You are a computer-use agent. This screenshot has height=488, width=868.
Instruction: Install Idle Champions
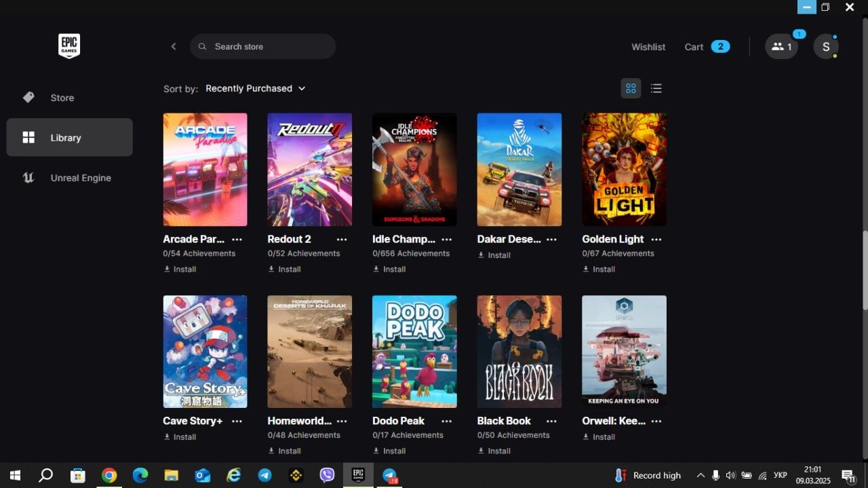(389, 269)
